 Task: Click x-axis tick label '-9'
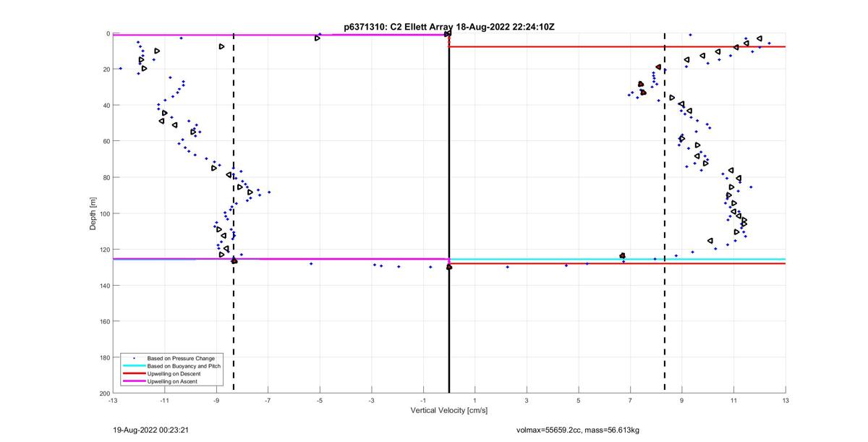coord(216,400)
